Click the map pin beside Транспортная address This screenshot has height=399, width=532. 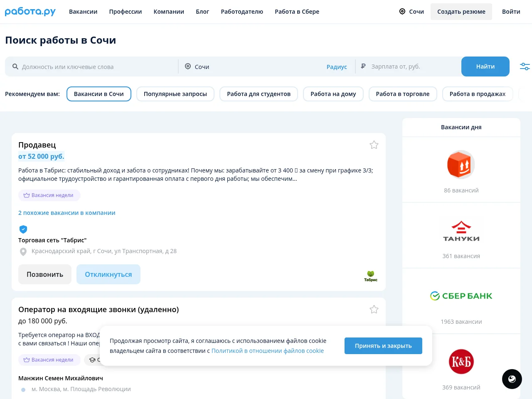(23, 251)
